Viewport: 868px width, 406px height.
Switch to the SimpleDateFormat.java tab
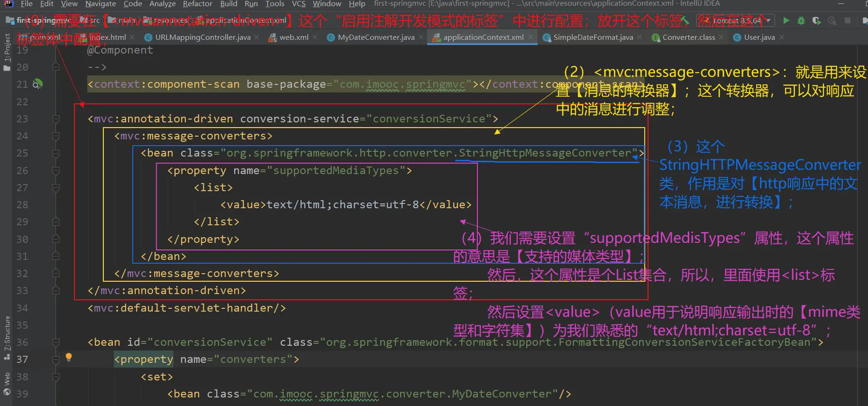tap(593, 37)
